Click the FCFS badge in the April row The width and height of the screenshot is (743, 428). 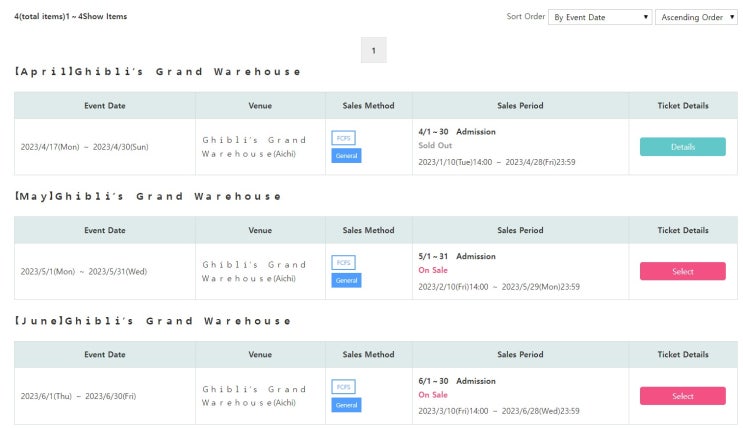click(x=344, y=138)
